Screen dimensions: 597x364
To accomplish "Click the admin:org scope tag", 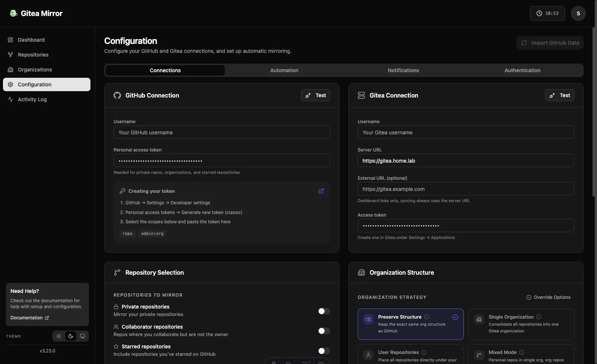I will [152, 233].
